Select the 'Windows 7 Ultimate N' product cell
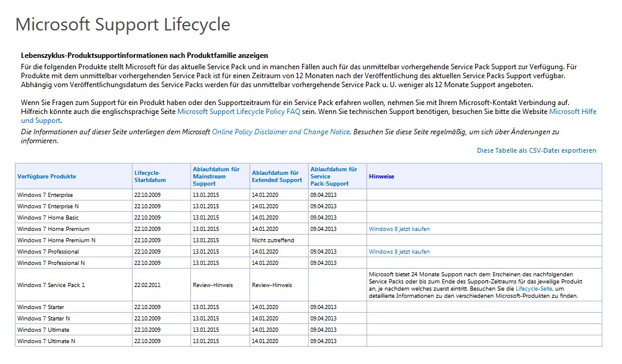The height and width of the screenshot is (364, 622). [74, 341]
